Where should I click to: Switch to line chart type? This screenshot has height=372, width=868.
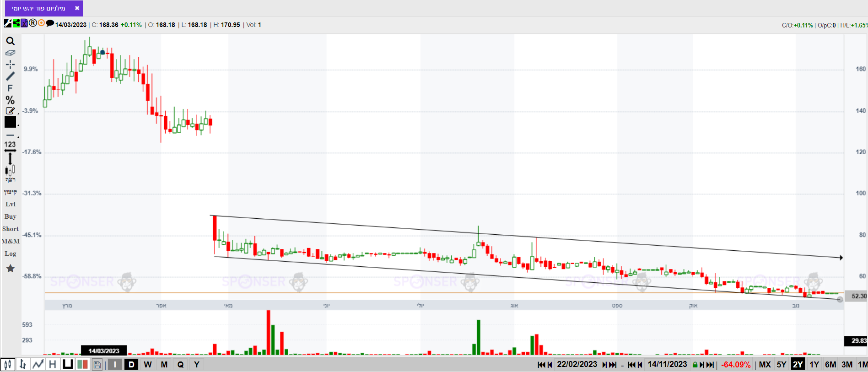tap(38, 364)
